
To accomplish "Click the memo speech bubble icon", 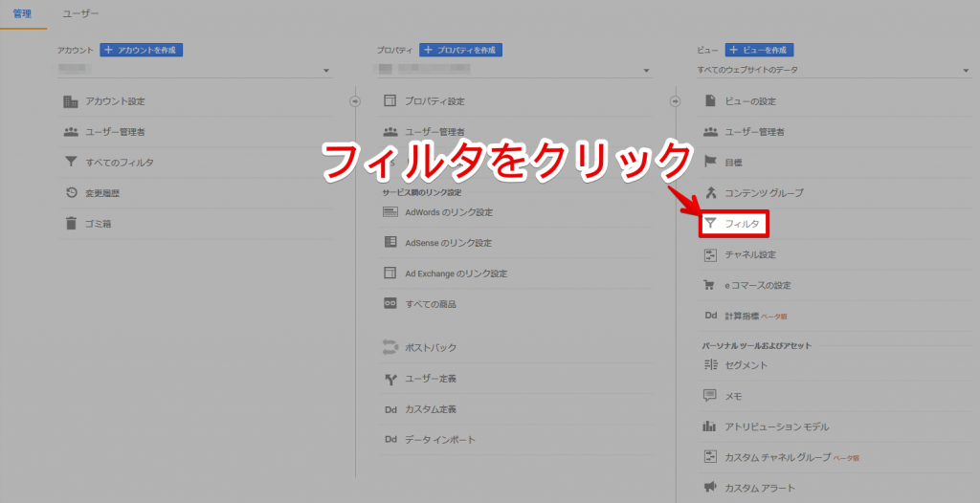I will click(710, 396).
